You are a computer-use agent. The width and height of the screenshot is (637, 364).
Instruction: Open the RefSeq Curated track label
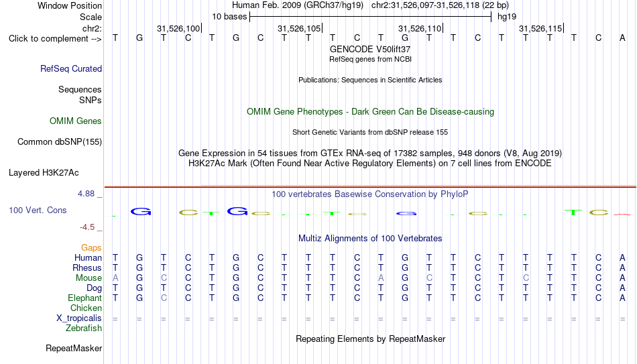point(70,68)
